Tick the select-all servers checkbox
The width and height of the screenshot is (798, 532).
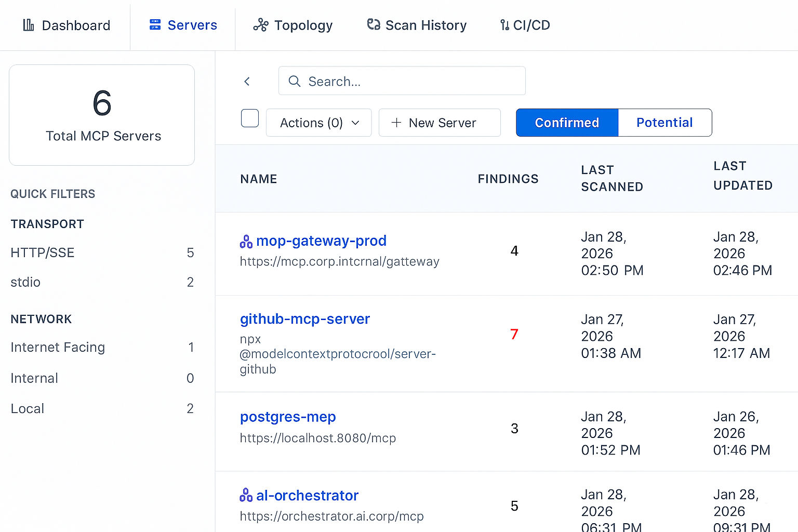[x=250, y=118]
